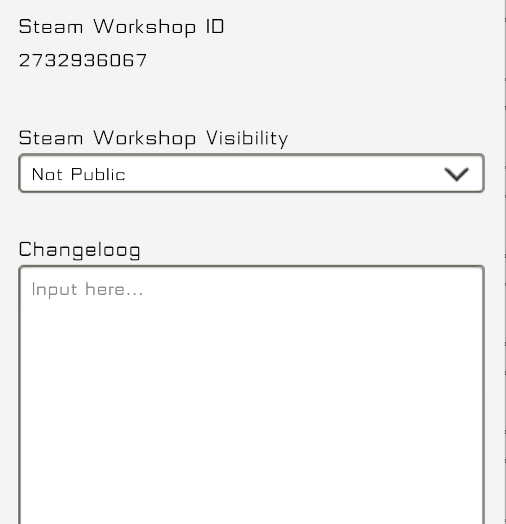Screen dimensions: 506x524
Task: Click the empty middle of the visibility dropdown
Action: [x=284, y=173]
